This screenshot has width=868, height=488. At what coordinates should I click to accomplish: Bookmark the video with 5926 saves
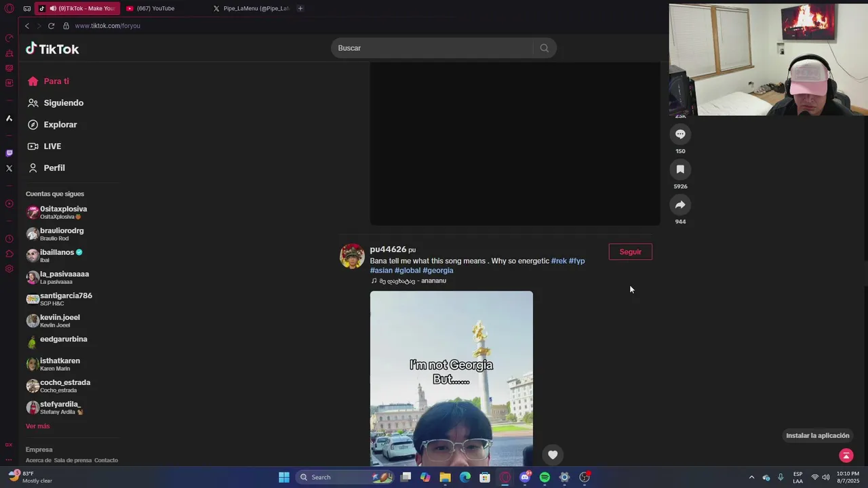click(x=680, y=169)
